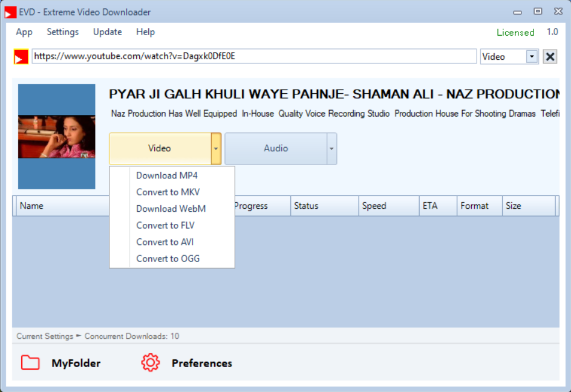Choose Download MP4 from the list
Screen dimensions: 571x392
(x=172, y=175)
